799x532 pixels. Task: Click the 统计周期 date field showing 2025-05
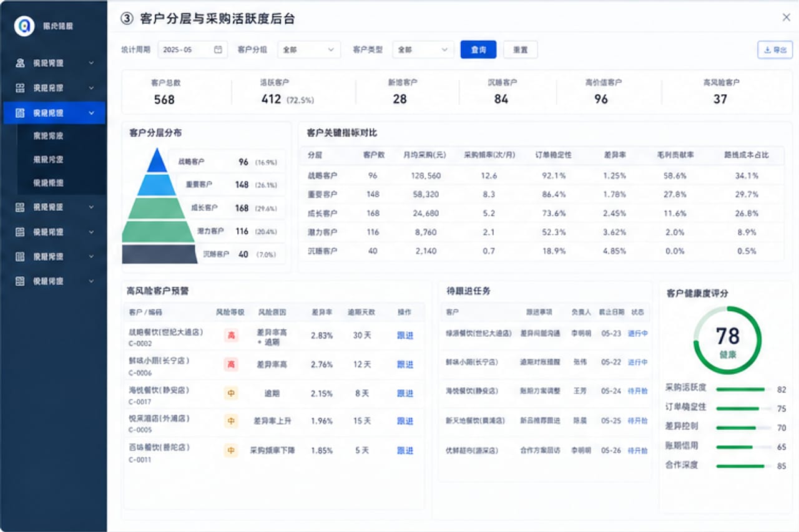pyautogui.click(x=192, y=49)
